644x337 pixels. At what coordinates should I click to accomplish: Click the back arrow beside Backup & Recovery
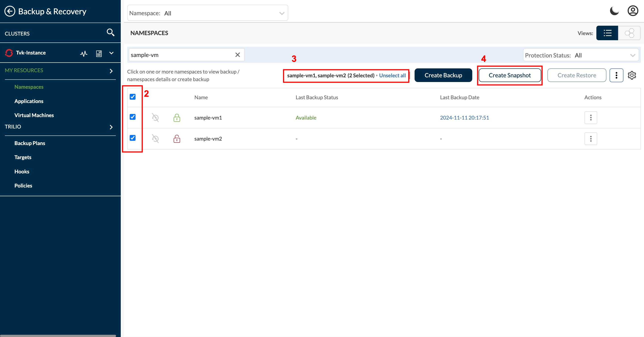click(x=10, y=11)
